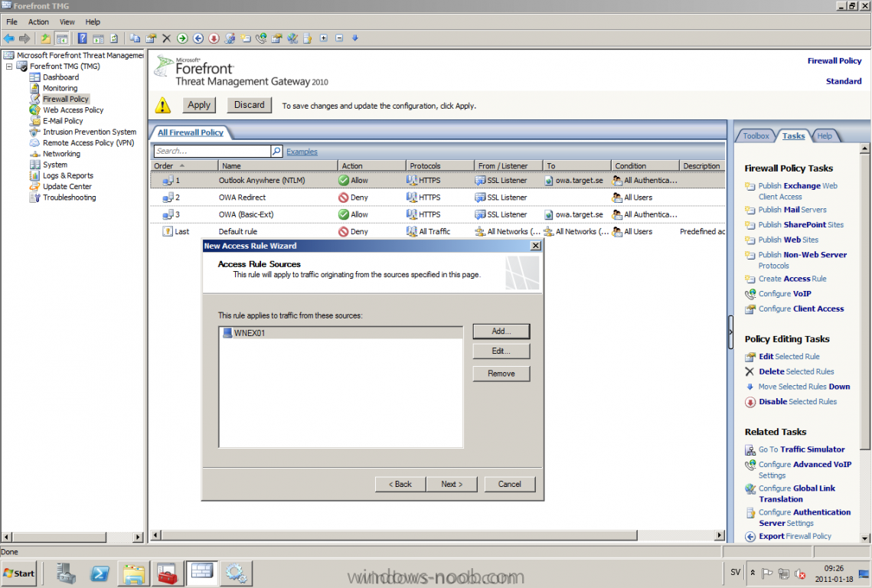Toggle the Show/Hide Console Tree icon
The width and height of the screenshot is (872, 588).
click(x=62, y=38)
